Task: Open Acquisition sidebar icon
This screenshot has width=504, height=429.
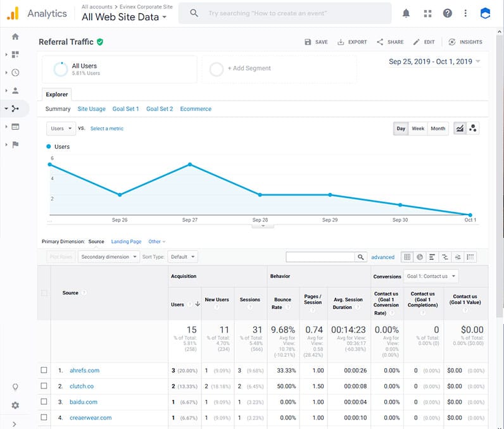Action: (x=15, y=109)
